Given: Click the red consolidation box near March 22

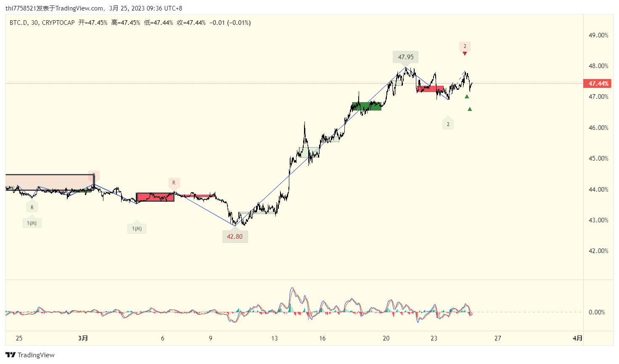Looking at the screenshot, I should pos(430,89).
